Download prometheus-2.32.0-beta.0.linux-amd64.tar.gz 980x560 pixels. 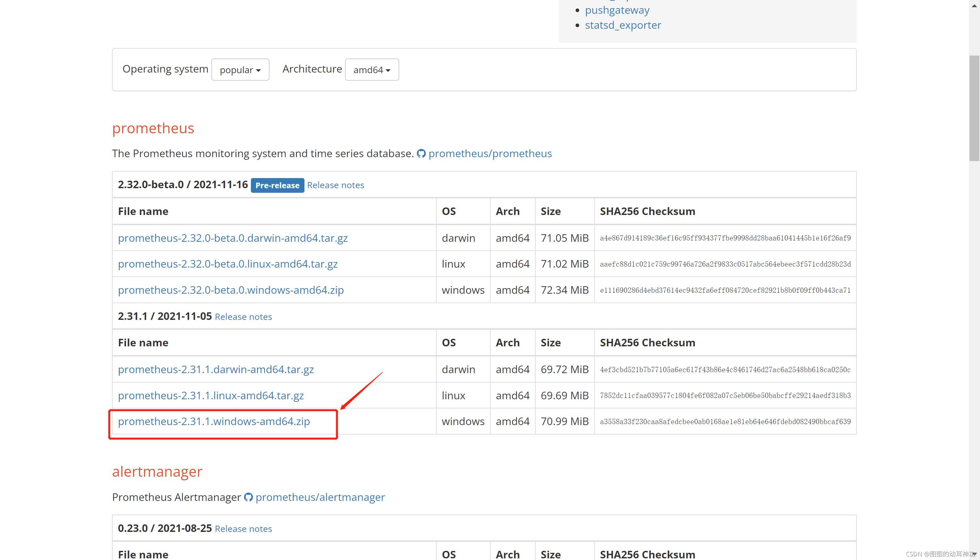[228, 264]
